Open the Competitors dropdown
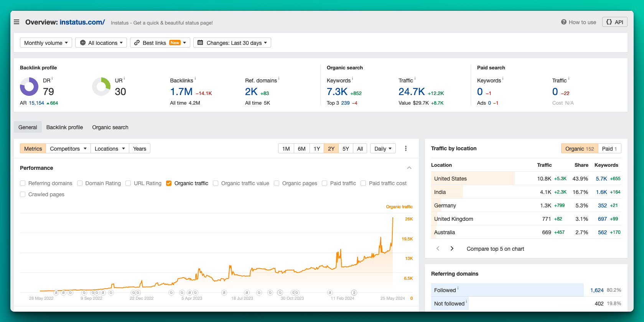644x322 pixels. coord(68,148)
